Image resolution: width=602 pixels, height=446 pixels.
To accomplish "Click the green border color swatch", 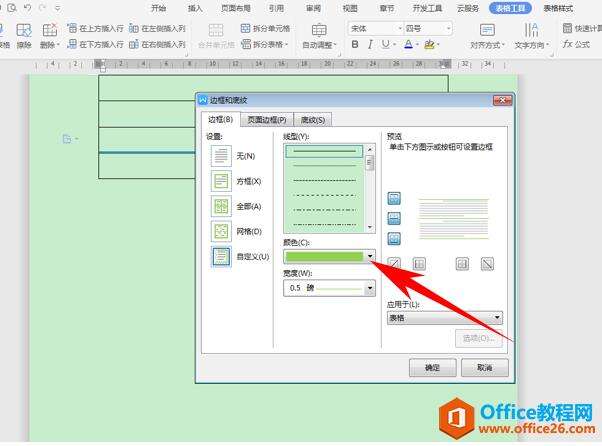I will [324, 256].
